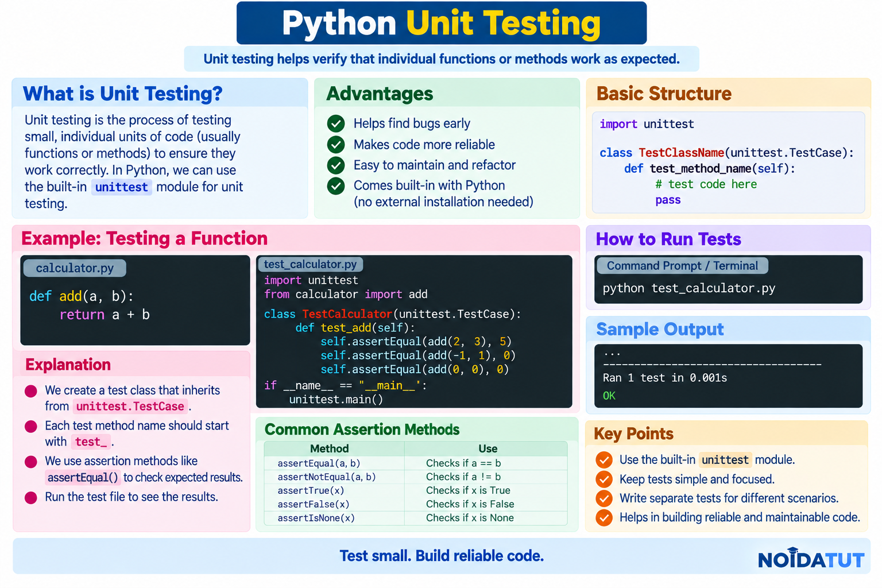Click the green 'OK' in sample output
The width and height of the screenshot is (882, 588).
609,396
